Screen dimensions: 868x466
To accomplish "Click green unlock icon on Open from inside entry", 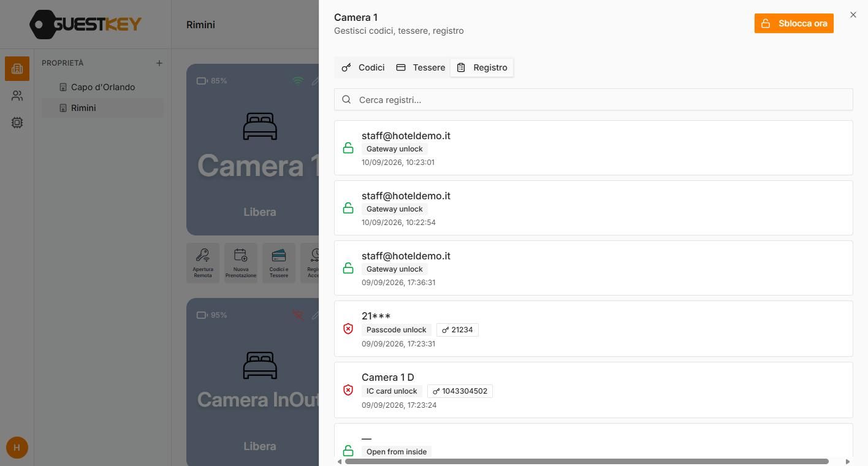I will click(x=348, y=451).
